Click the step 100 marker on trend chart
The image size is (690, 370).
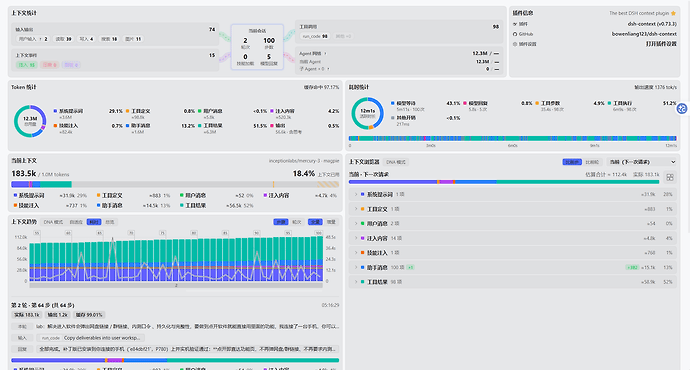pyautogui.click(x=319, y=233)
